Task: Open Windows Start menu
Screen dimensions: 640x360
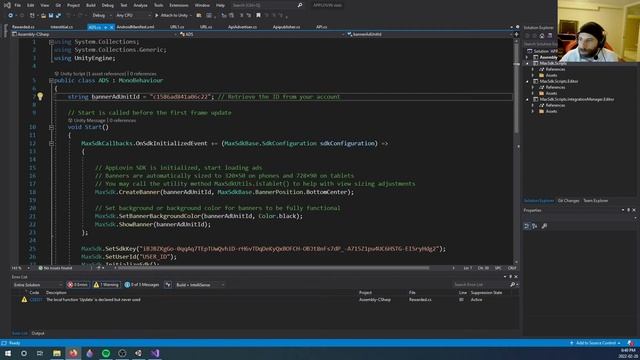Action: 7,353
